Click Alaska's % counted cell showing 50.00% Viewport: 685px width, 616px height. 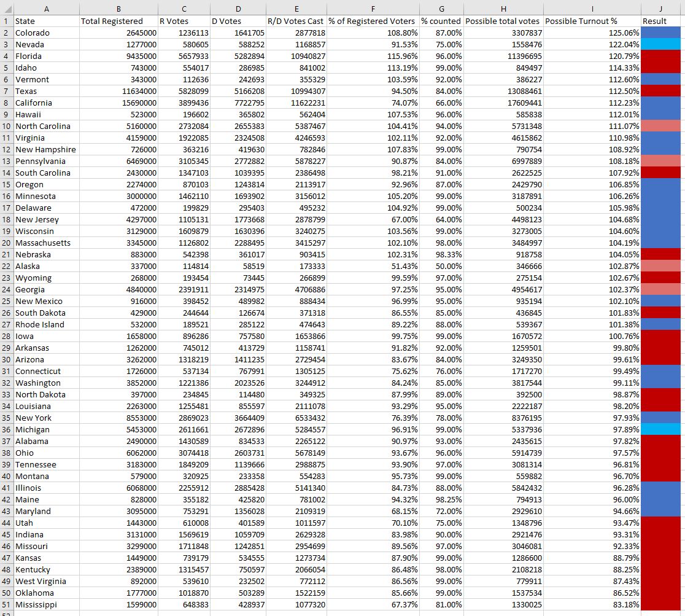(442, 266)
